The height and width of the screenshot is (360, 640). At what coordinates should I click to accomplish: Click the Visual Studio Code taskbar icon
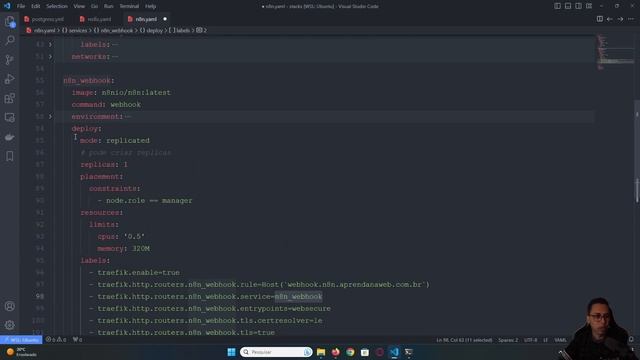[394, 352]
